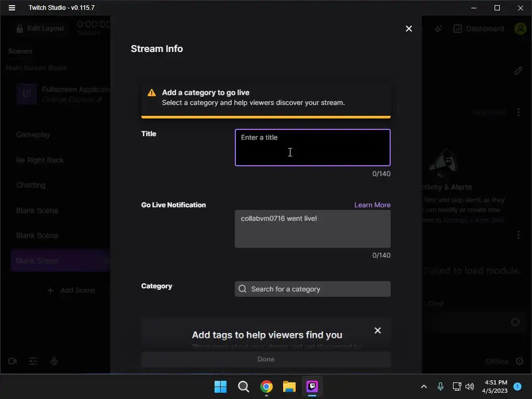The image size is (532, 399).
Task: Open the clock showing 4:51 PM
Action: click(x=495, y=387)
